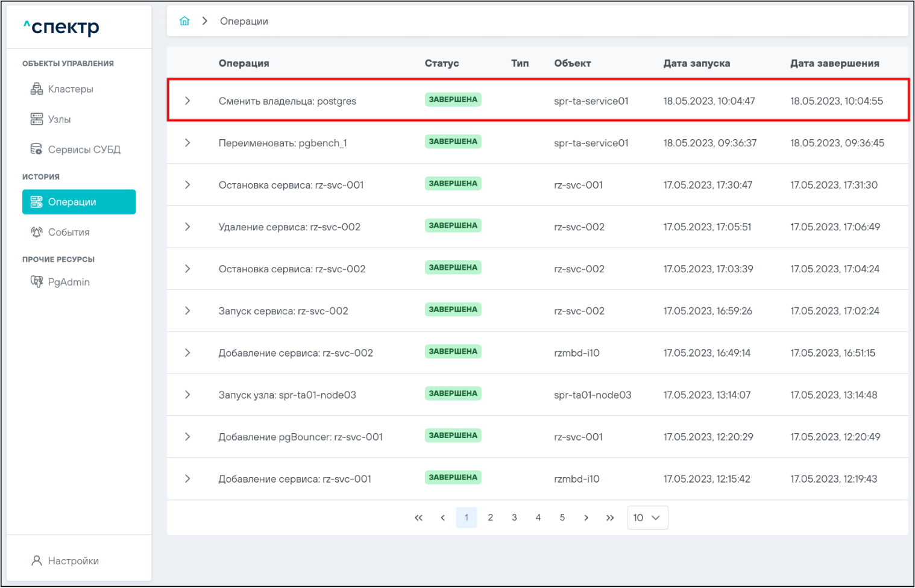Viewport: 915px width, 588px height.
Task: Open PgAdmin elephant icon
Action: point(36,282)
